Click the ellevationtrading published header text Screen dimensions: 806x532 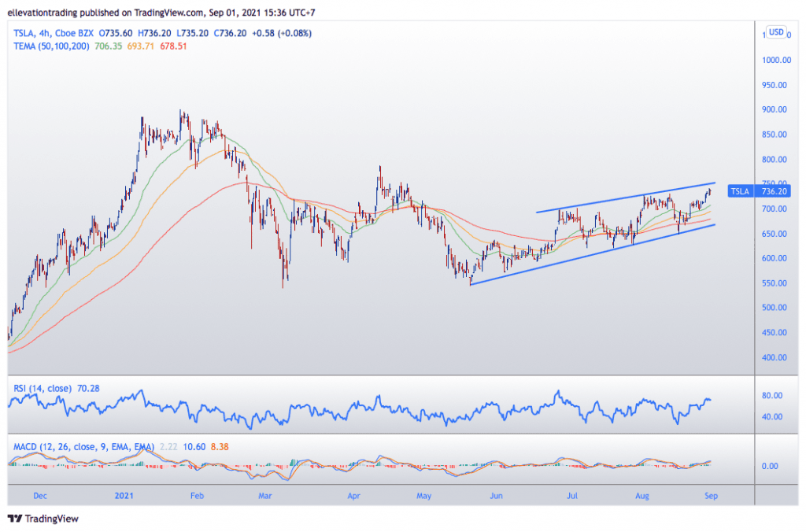pyautogui.click(x=161, y=13)
